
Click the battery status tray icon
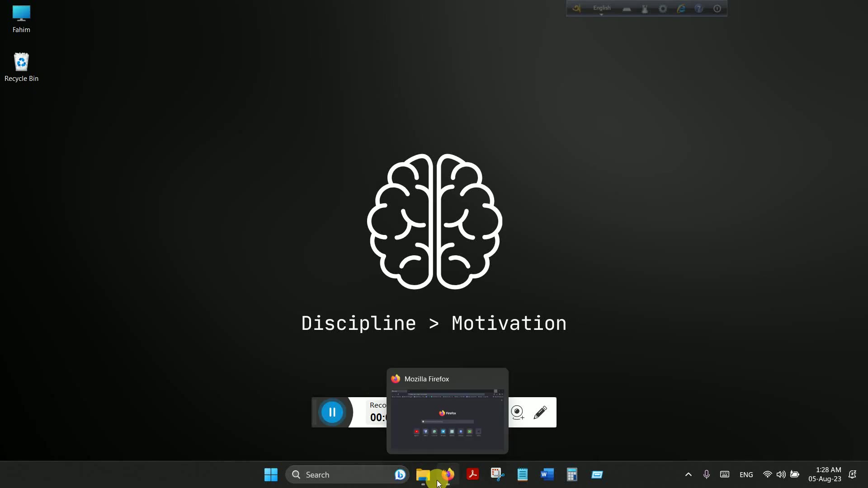(795, 474)
